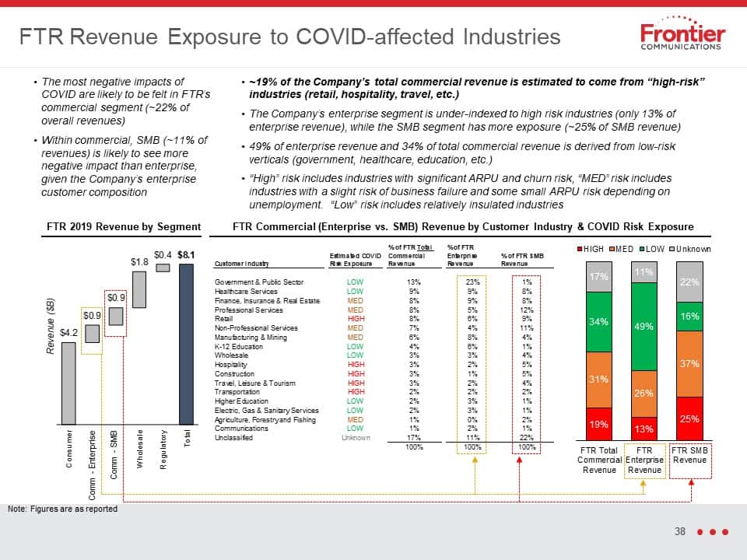Click the Comm - Enterprise $0.9 bar
This screenshot has width=747, height=560.
(x=93, y=334)
